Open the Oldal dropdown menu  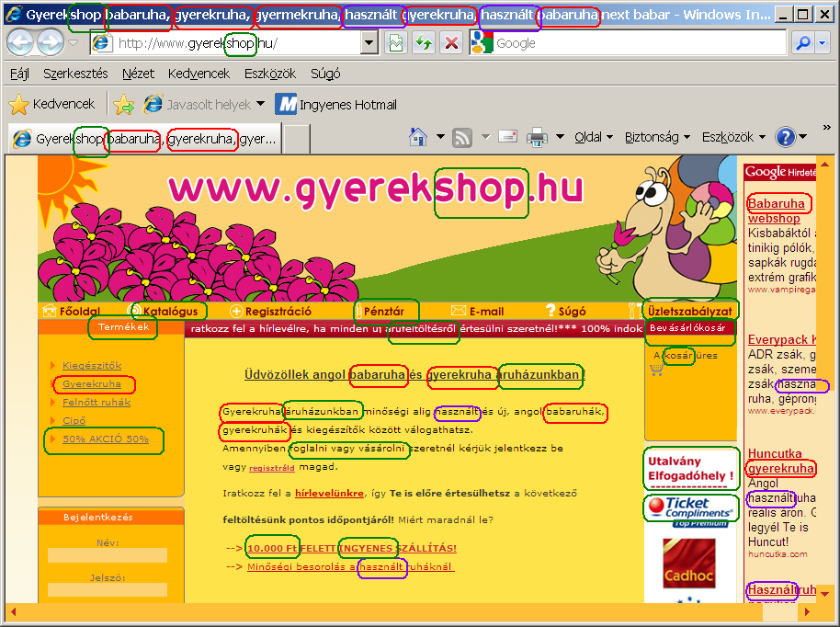point(594,137)
